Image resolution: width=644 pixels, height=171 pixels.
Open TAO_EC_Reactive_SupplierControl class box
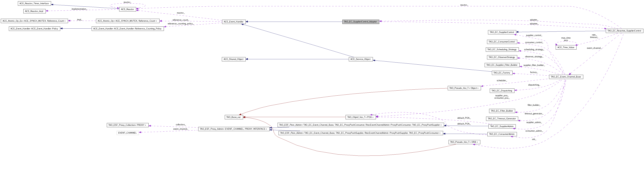(624, 31)
